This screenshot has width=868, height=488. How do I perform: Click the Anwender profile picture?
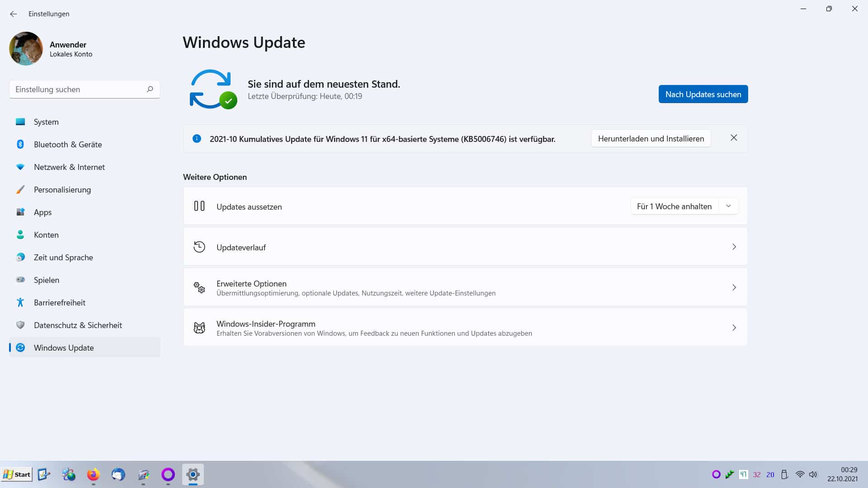click(x=26, y=48)
